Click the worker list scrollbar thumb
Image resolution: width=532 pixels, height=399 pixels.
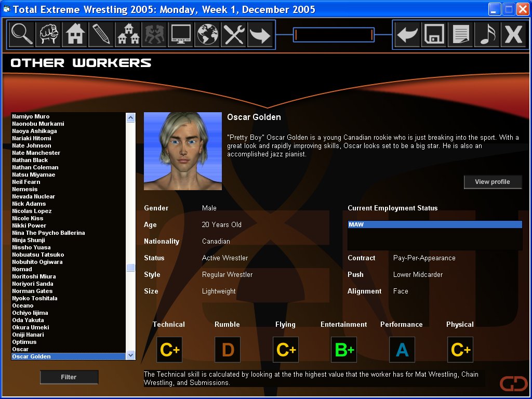130,268
